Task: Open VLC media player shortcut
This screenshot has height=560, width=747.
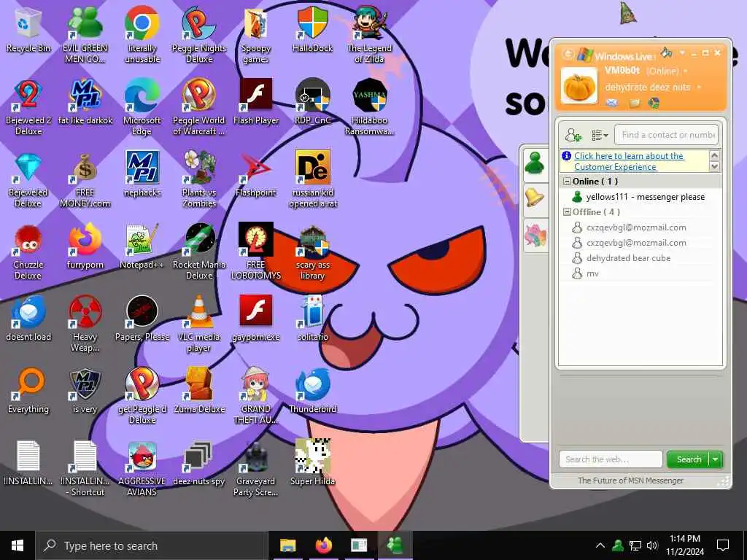Action: point(199,324)
